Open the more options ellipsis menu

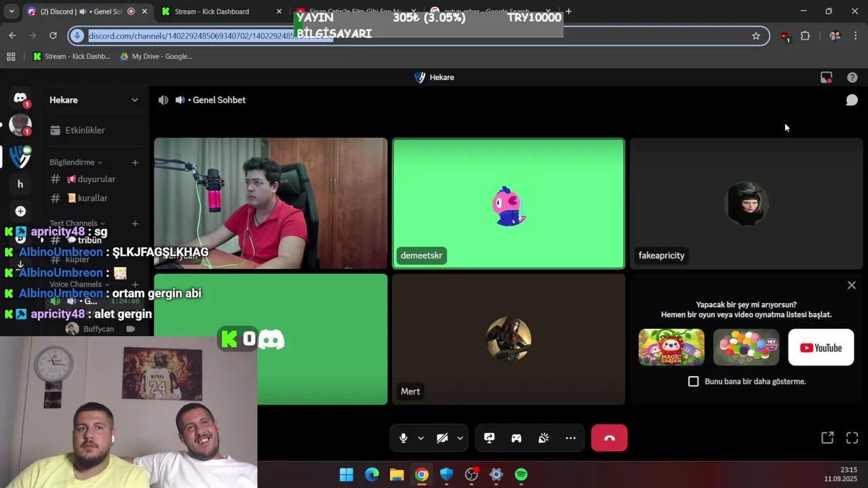[570, 438]
